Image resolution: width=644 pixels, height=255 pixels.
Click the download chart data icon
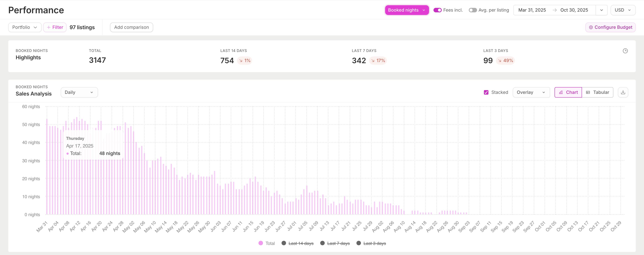point(623,92)
